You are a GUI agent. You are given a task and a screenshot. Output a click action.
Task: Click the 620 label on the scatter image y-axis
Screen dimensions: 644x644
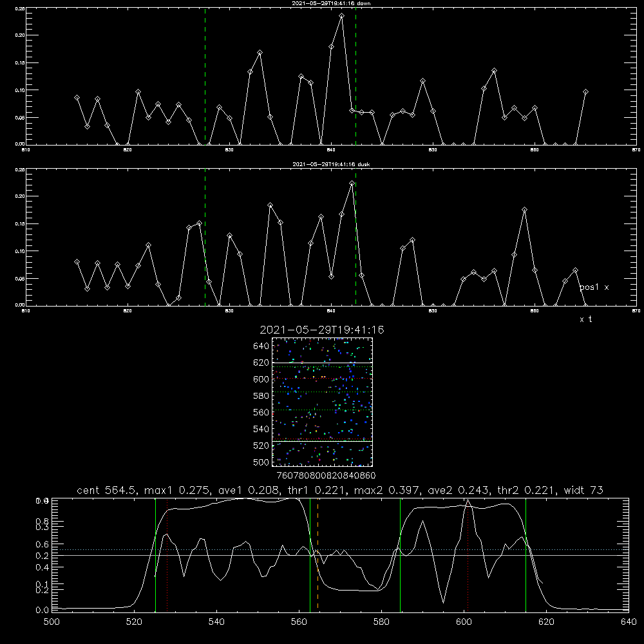coord(261,363)
